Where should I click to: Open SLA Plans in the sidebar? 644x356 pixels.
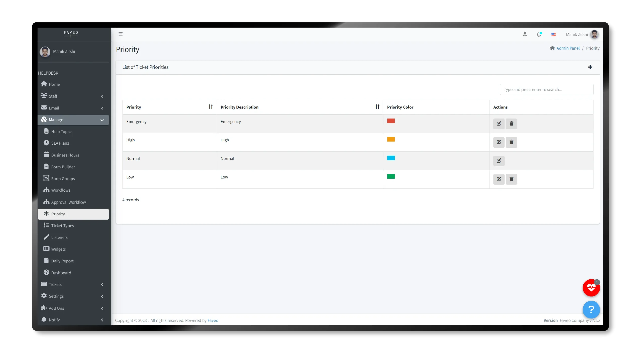pyautogui.click(x=73, y=143)
